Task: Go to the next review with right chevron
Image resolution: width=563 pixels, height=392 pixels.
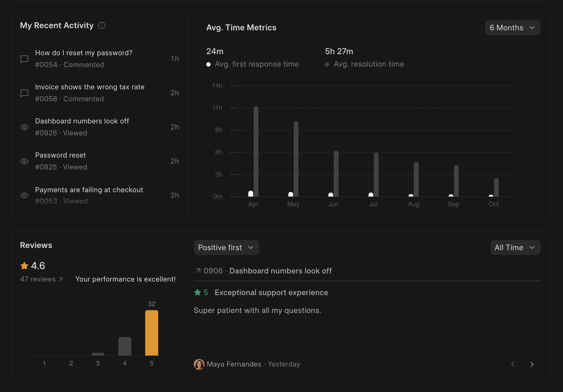Action: [532, 364]
